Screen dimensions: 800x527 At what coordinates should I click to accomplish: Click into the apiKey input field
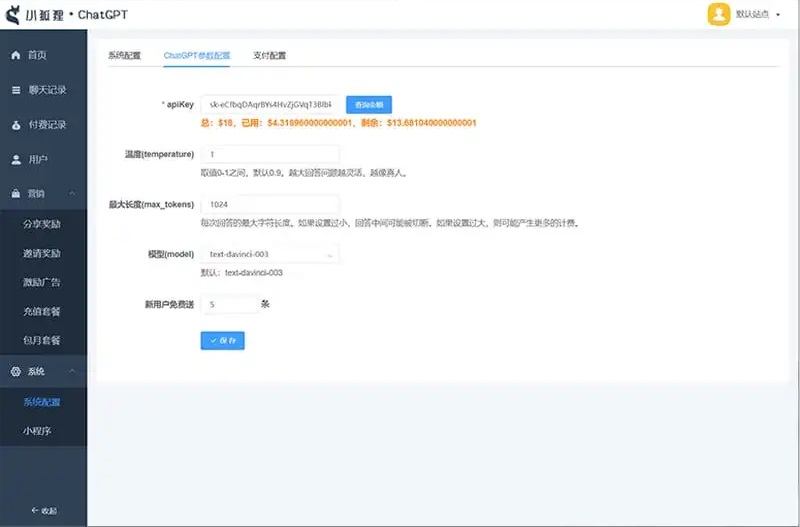270,104
